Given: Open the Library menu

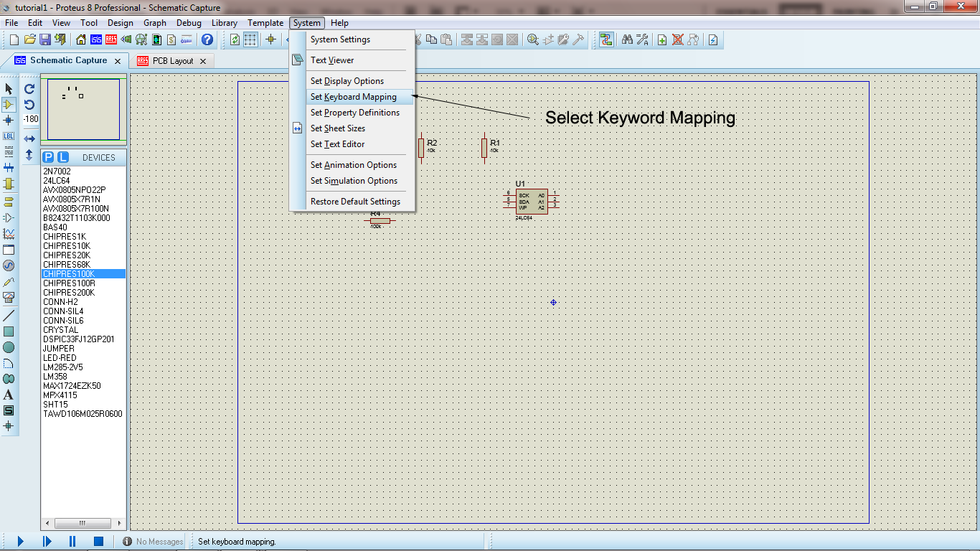Looking at the screenshot, I should (x=225, y=23).
